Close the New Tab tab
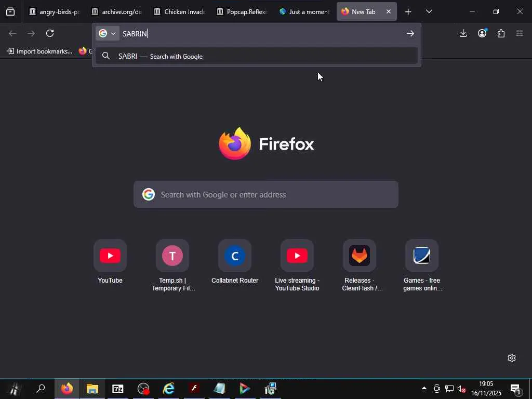Viewport: 532px width, 399px height. coord(389,12)
